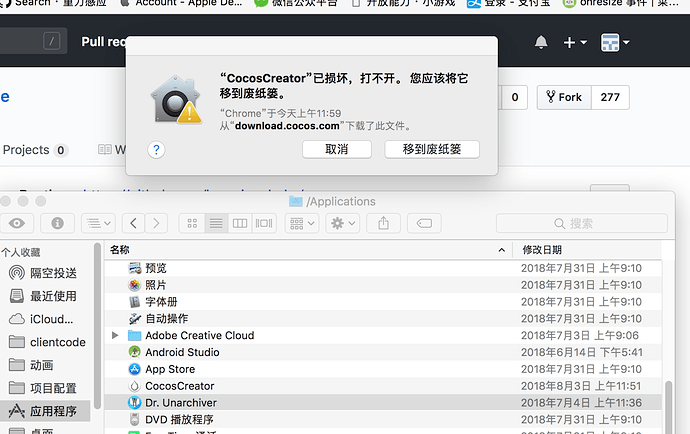Click the Finder edit tags button
This screenshot has width=690, height=434.
coord(424,223)
